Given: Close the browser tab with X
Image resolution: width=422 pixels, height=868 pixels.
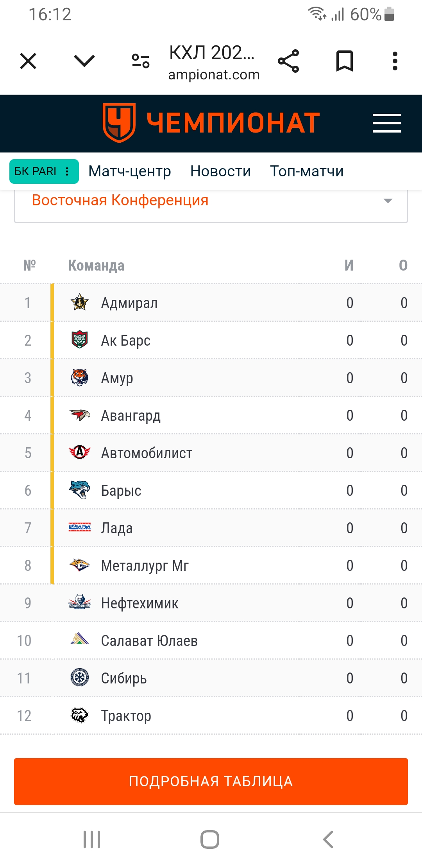Looking at the screenshot, I should 28,61.
